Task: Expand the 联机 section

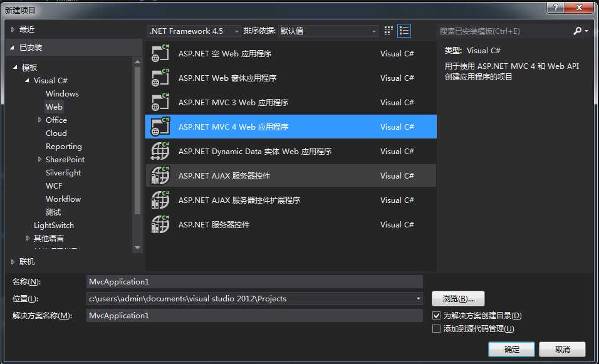Action: (13, 262)
